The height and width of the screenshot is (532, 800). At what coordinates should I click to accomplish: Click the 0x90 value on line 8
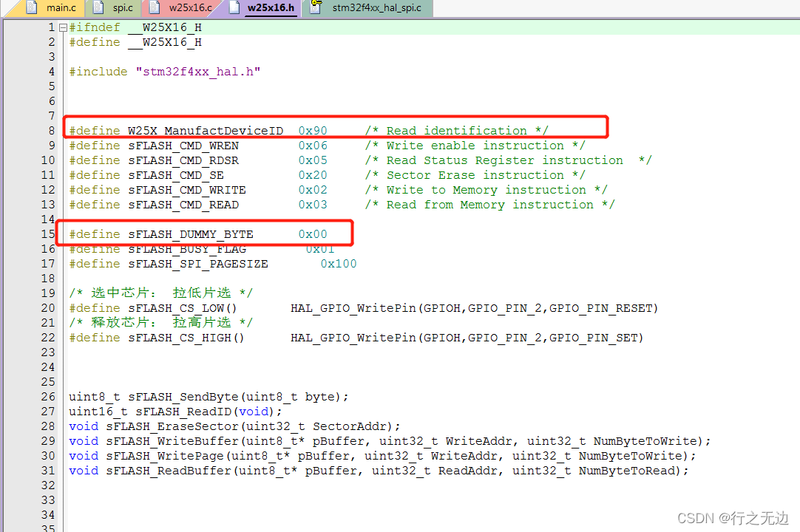click(313, 131)
